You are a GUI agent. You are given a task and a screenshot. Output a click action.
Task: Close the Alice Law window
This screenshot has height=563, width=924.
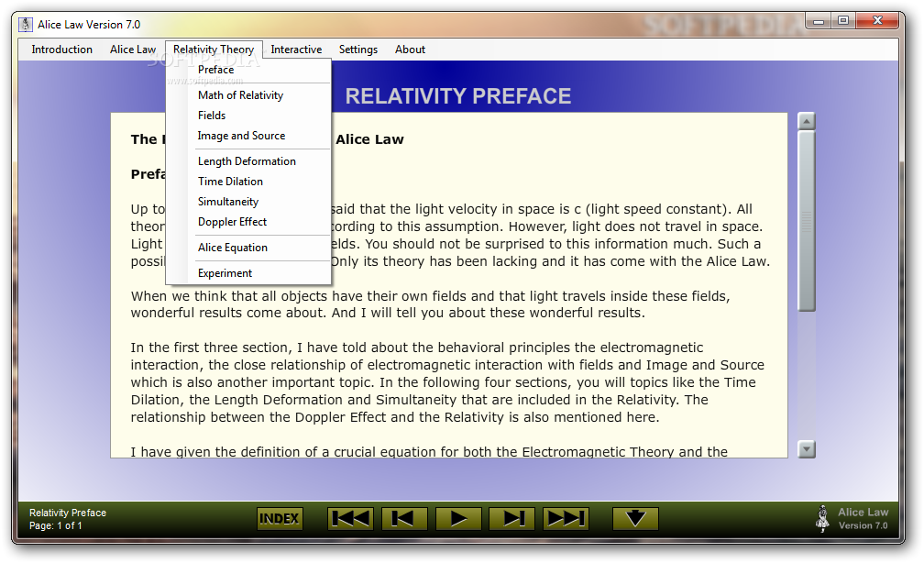point(877,21)
